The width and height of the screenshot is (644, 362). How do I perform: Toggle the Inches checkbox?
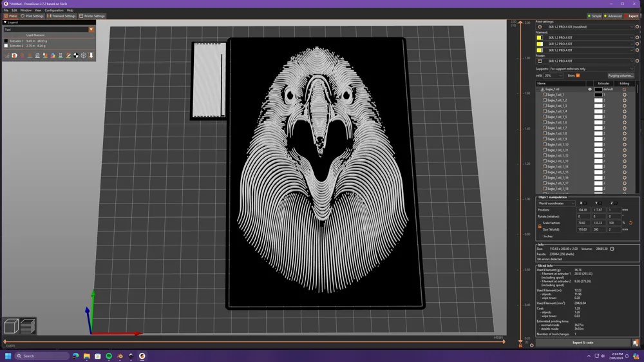click(x=540, y=236)
